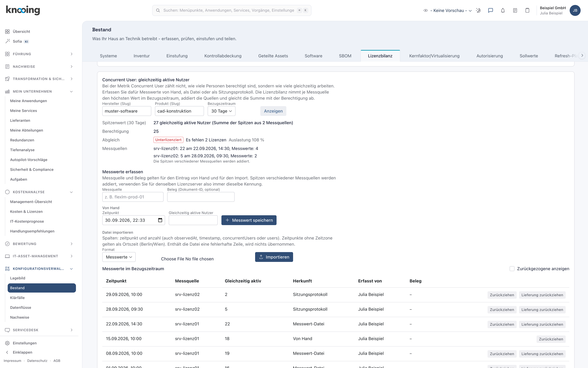Open Übersicht in sidebar
Screen dimensions: 588x368
tap(21, 32)
